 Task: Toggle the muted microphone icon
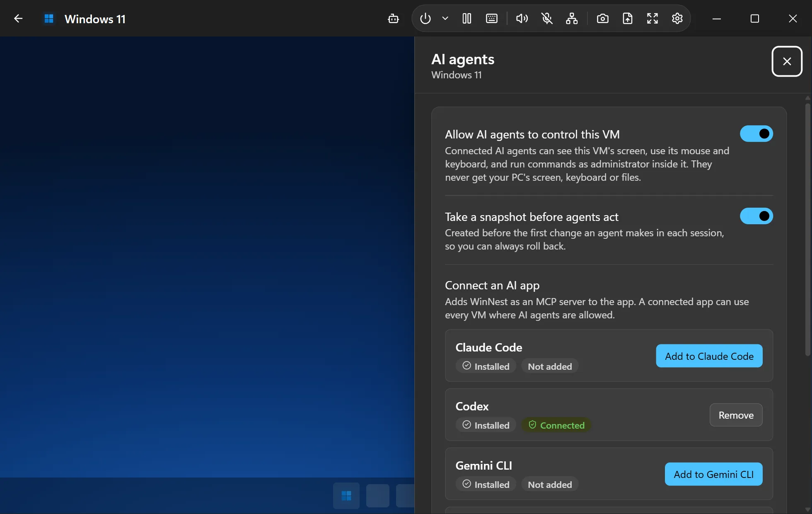pyautogui.click(x=547, y=19)
